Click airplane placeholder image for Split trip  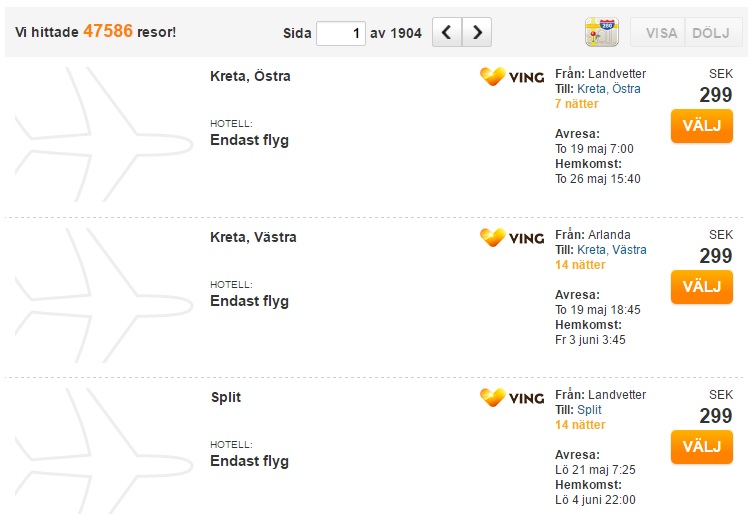coord(104,451)
